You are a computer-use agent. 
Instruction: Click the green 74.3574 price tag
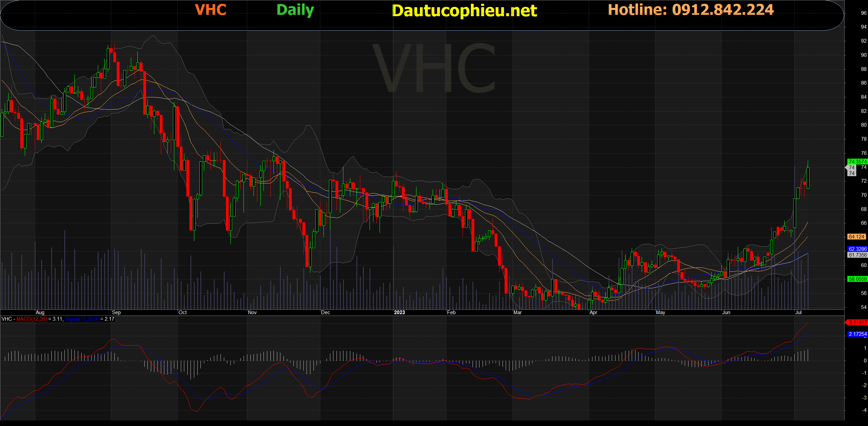(x=857, y=161)
